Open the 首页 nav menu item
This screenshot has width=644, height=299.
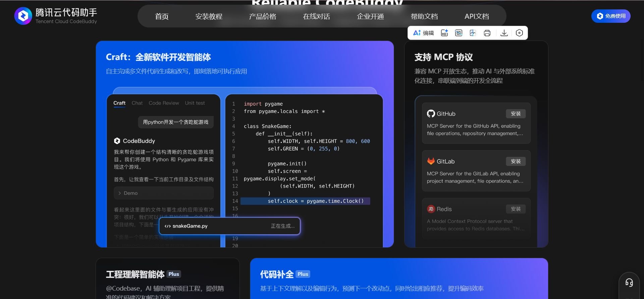click(162, 16)
